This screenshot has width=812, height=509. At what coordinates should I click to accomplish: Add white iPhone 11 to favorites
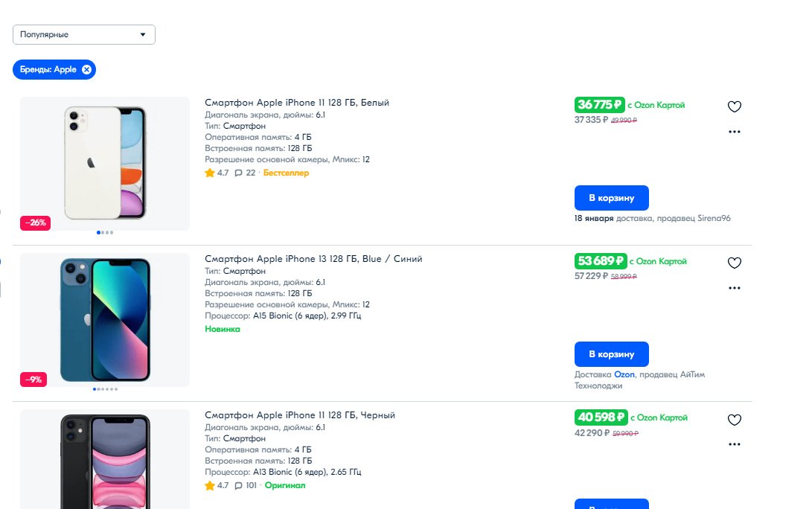(x=734, y=106)
